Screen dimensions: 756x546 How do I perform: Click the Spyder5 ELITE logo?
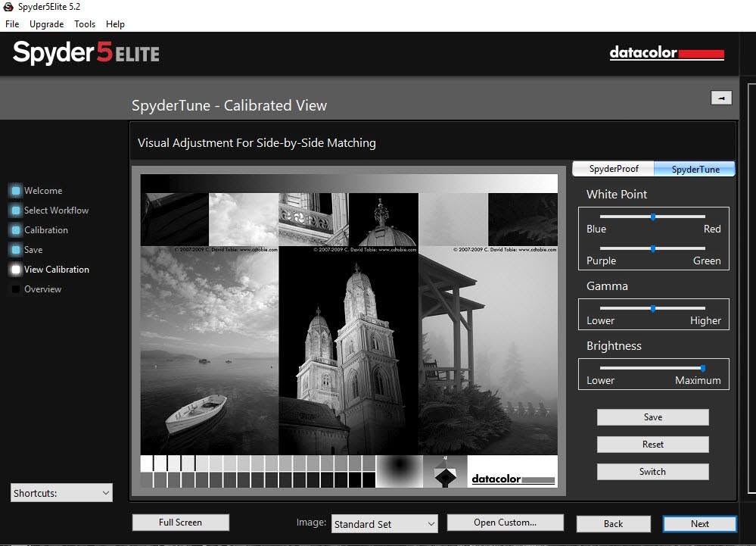click(x=86, y=52)
